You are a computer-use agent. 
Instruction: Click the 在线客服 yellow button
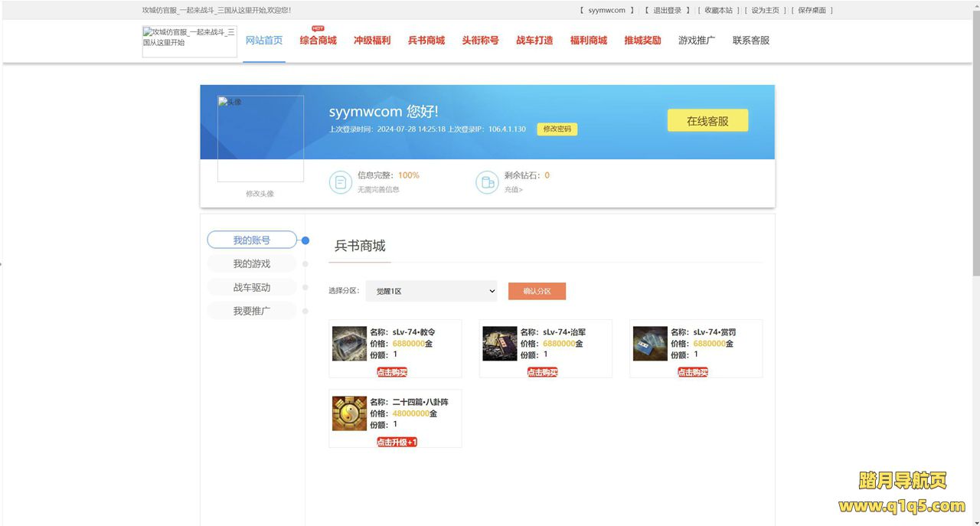707,121
